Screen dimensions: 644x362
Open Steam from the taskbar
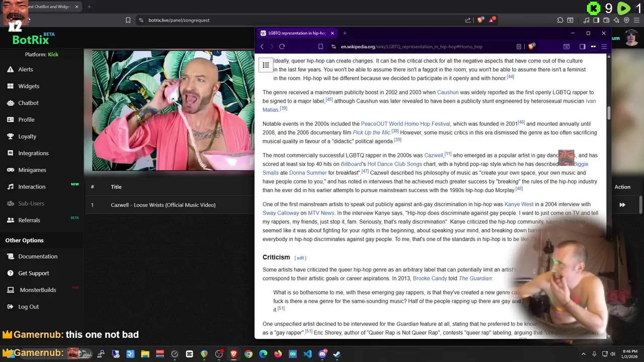(337, 354)
